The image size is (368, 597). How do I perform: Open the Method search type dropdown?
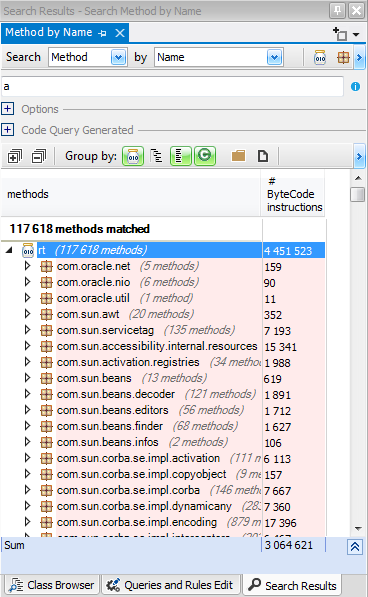click(118, 57)
